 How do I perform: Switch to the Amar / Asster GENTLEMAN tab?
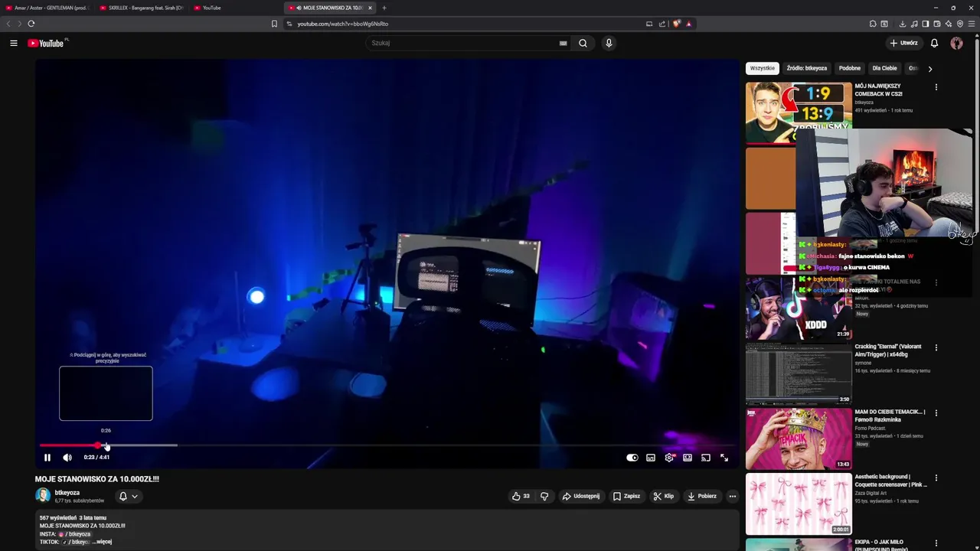point(47,8)
